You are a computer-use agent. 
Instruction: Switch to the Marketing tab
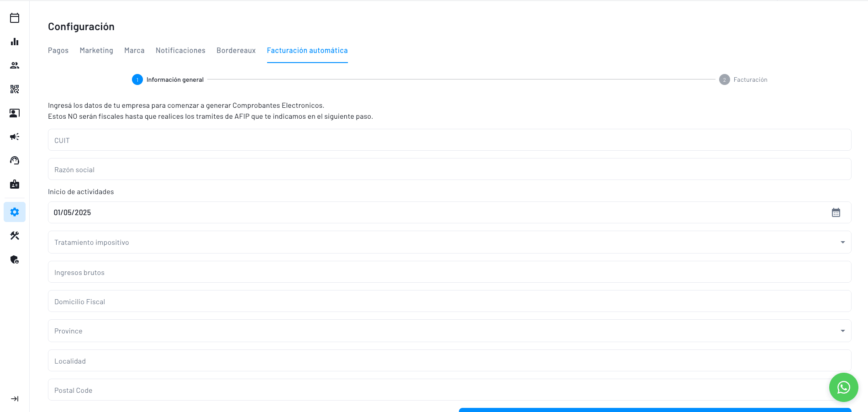click(x=96, y=50)
